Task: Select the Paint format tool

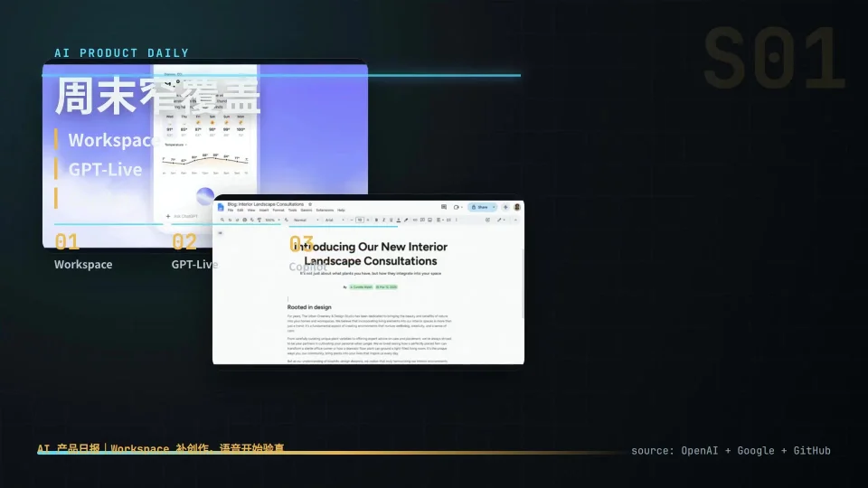Action: (x=259, y=221)
